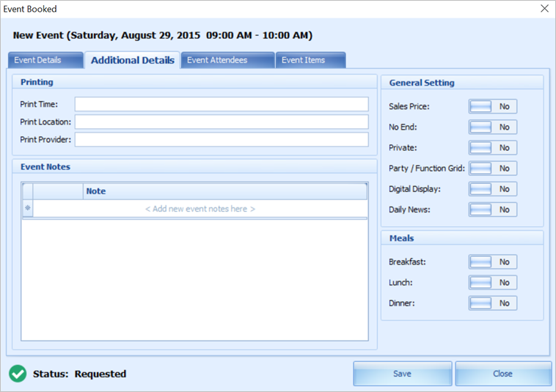
Task: Click the Save button
Action: click(403, 374)
